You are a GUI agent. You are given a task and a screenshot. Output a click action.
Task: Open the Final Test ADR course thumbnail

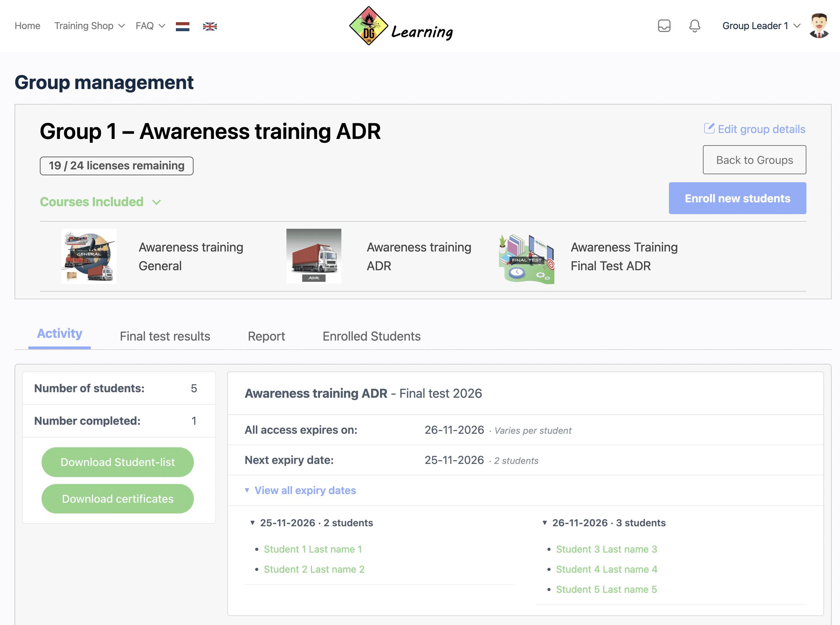(x=527, y=259)
